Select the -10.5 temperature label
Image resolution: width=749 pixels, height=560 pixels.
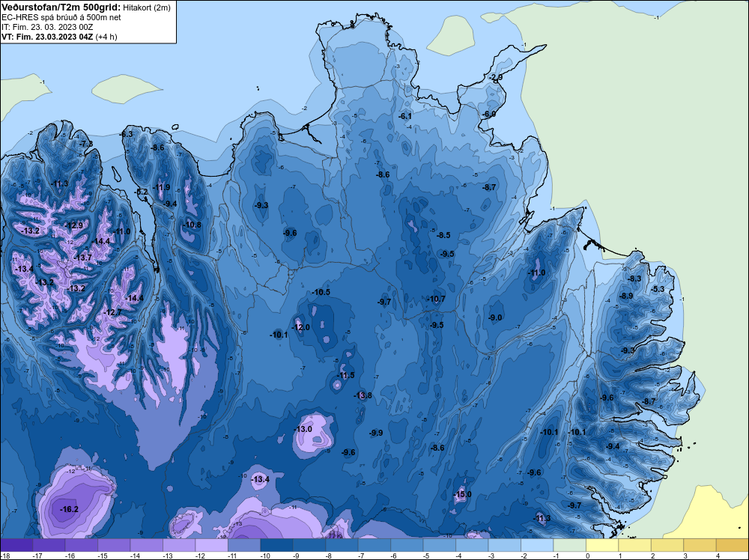[x=321, y=292]
